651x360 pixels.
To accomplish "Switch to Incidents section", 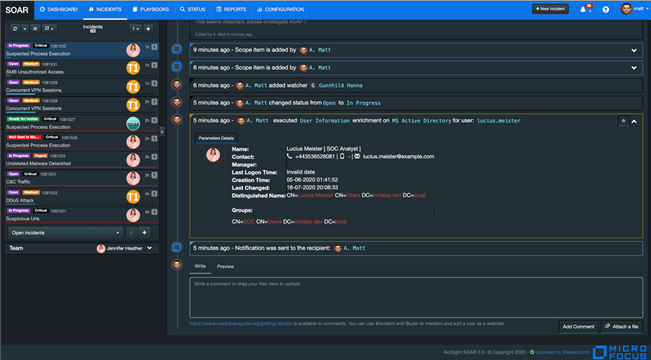I will click(105, 9).
